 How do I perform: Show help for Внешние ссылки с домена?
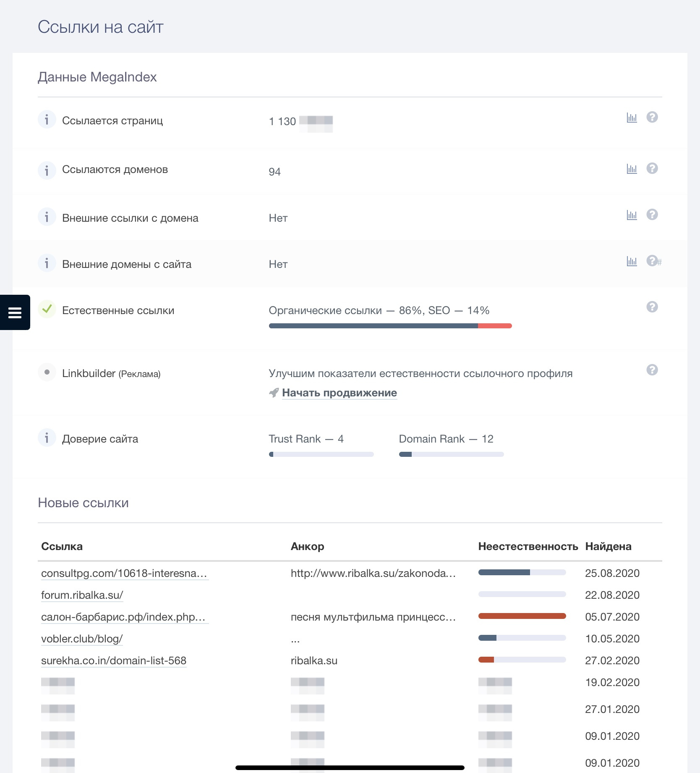click(x=652, y=215)
